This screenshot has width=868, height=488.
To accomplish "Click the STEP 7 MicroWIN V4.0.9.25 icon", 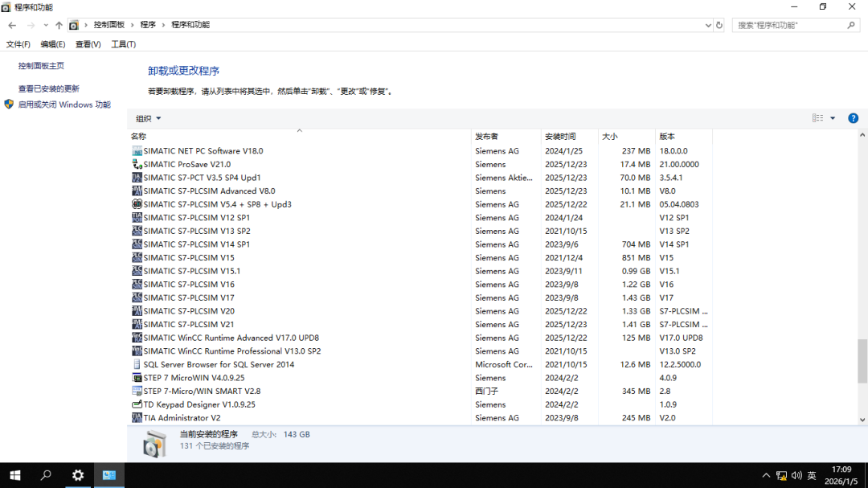I will point(137,378).
